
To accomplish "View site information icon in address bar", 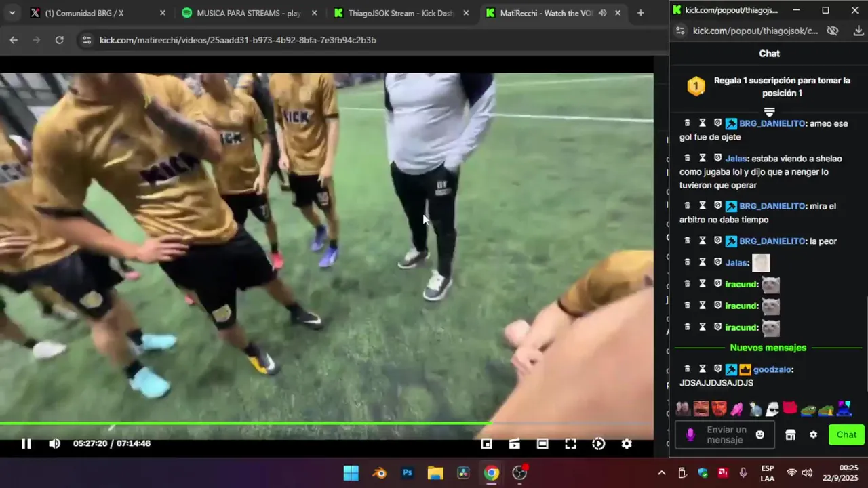I will (x=86, y=40).
